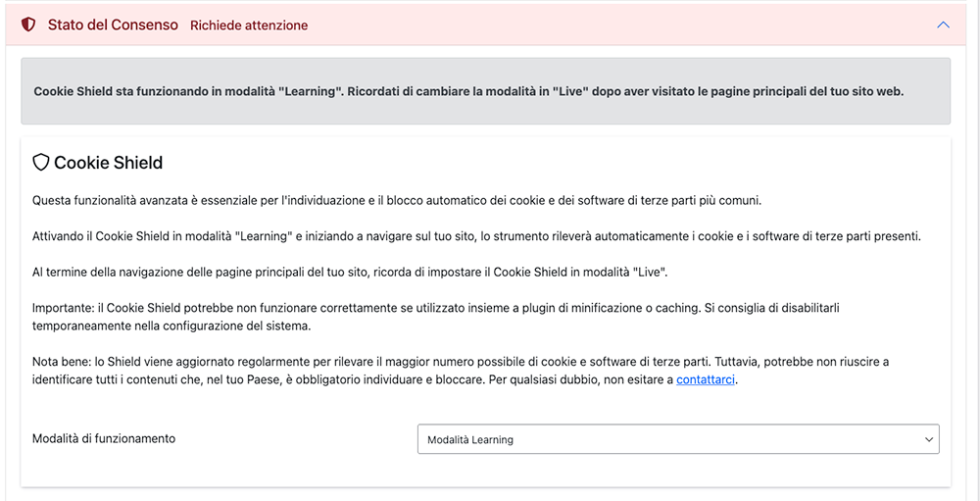Image resolution: width=980 pixels, height=501 pixels.
Task: Click the Modalità di funzionamento field label
Action: click(104, 438)
